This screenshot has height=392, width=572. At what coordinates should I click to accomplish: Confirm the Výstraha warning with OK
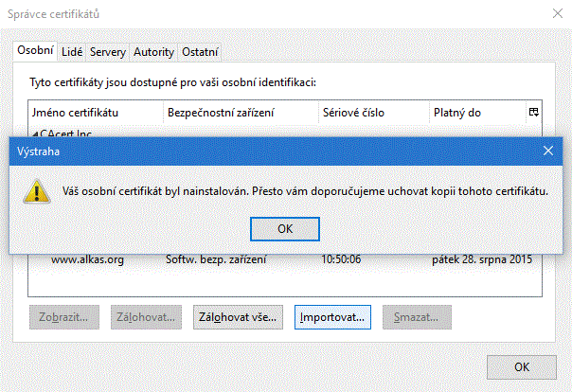pos(285,229)
